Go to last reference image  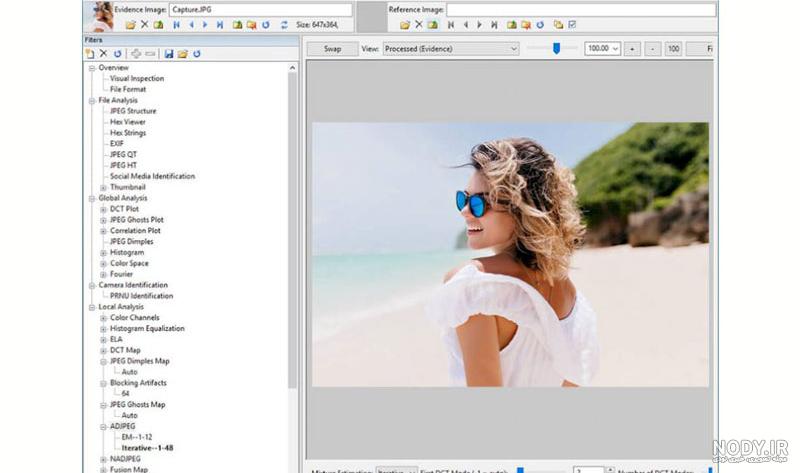tap(494, 24)
